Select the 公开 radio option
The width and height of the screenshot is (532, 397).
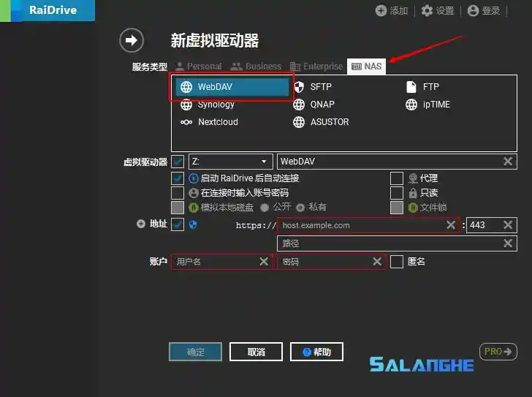click(265, 208)
